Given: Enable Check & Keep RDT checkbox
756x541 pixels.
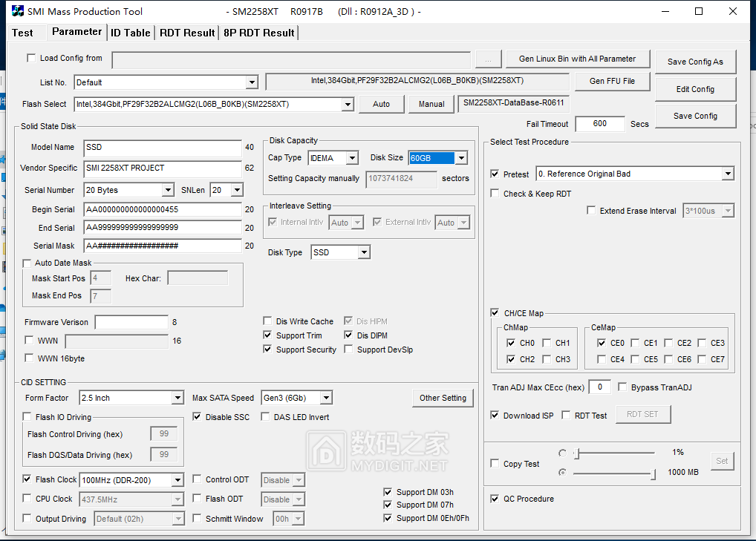Looking at the screenshot, I should point(495,193).
